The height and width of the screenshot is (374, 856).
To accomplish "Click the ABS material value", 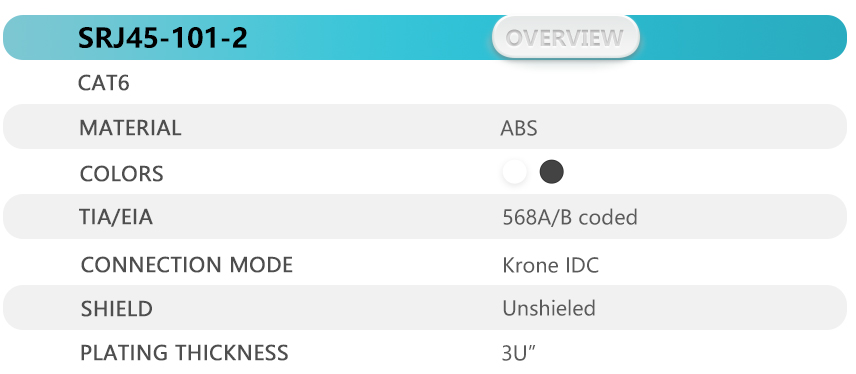I will (519, 128).
